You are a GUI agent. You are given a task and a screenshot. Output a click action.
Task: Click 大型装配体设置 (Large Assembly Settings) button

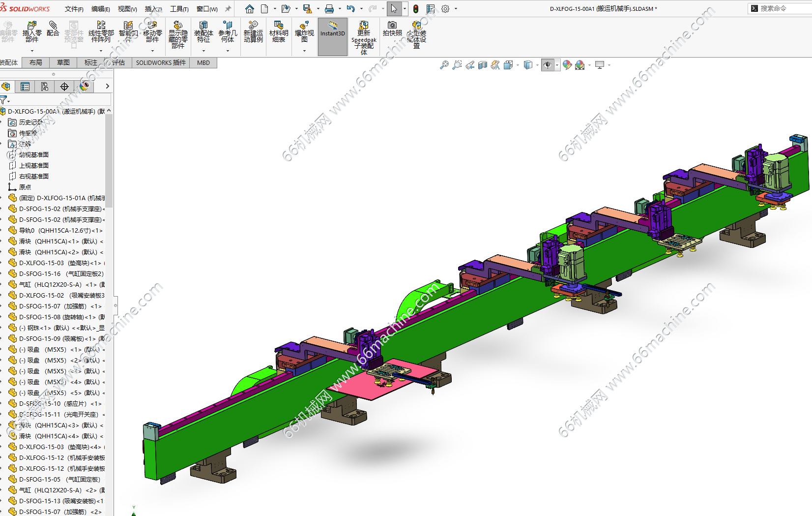click(x=416, y=34)
